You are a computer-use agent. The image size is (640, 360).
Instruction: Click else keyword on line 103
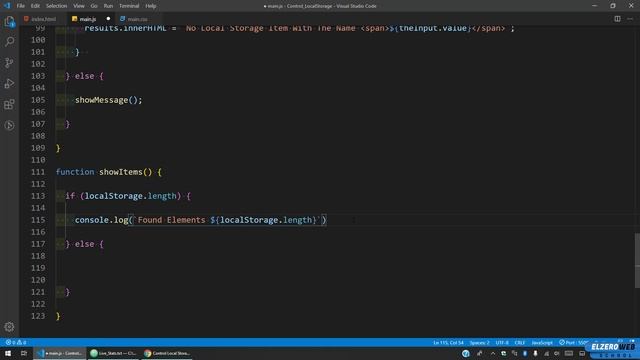tap(84, 76)
